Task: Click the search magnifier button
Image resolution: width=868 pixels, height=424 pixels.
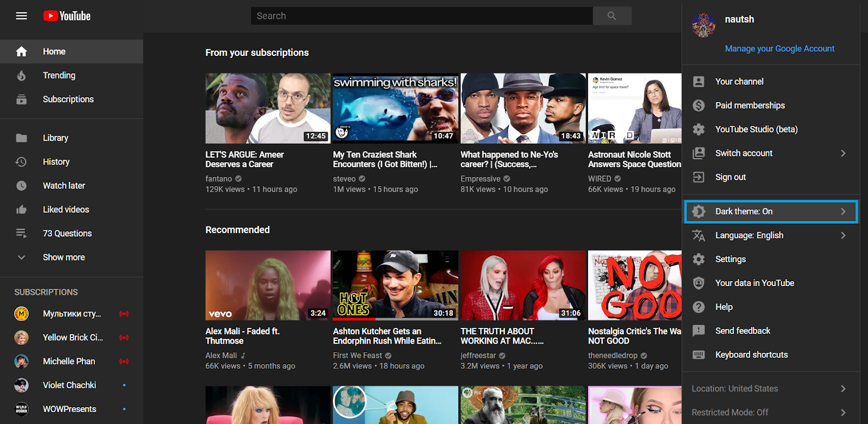Action: click(x=612, y=16)
